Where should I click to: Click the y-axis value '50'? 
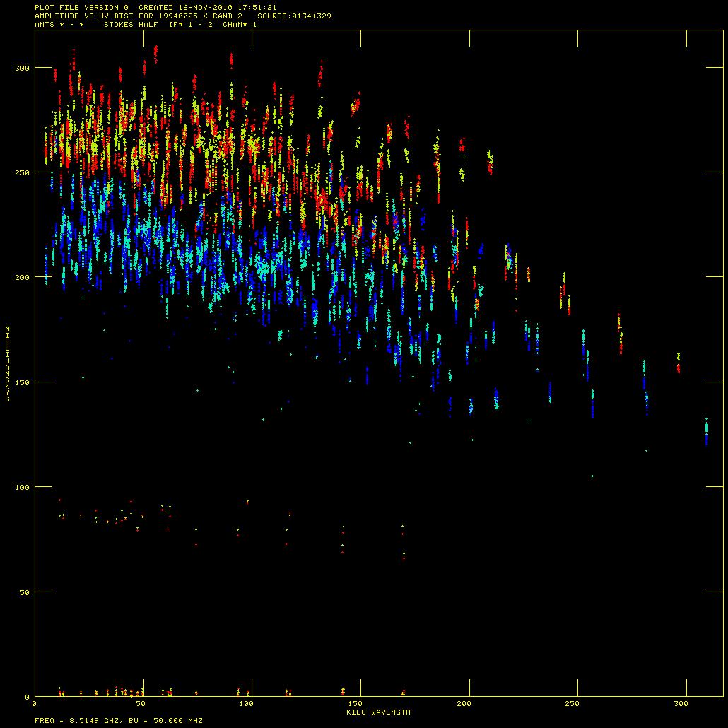tap(24, 592)
